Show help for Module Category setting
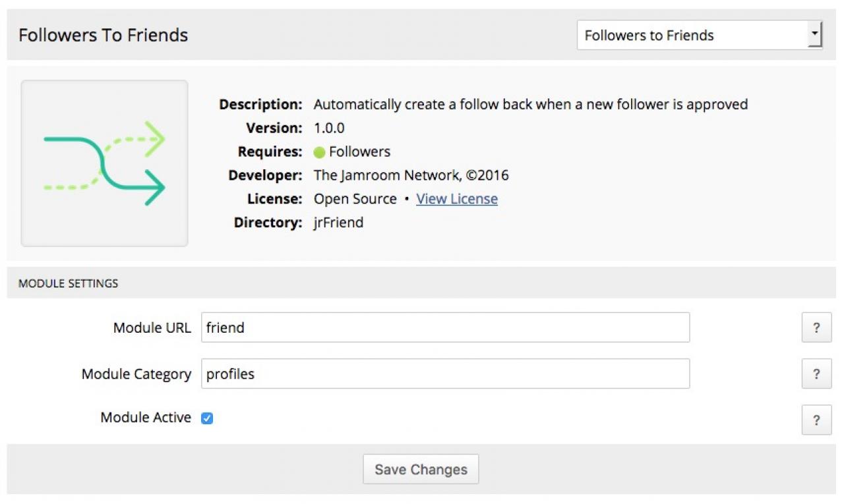The image size is (844, 504). (x=816, y=374)
